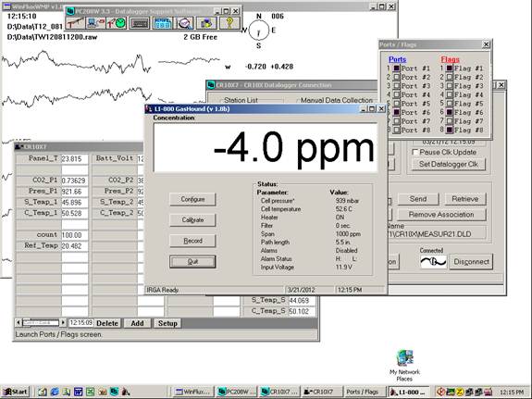Toggle Flag #1 checkbox

pos(450,69)
